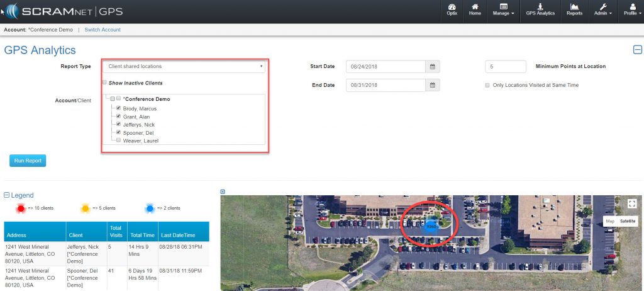Toggle fullscreen map view
Screen dimensions: 644x291
coord(632,203)
